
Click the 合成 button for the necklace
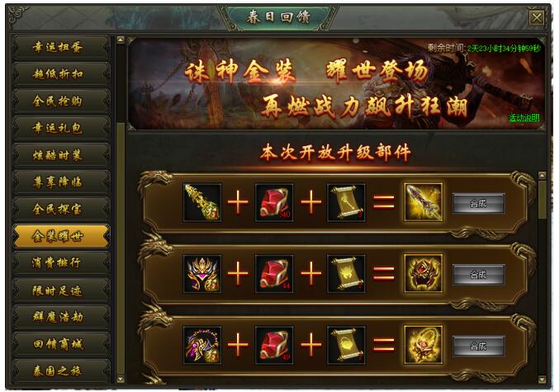[478, 346]
